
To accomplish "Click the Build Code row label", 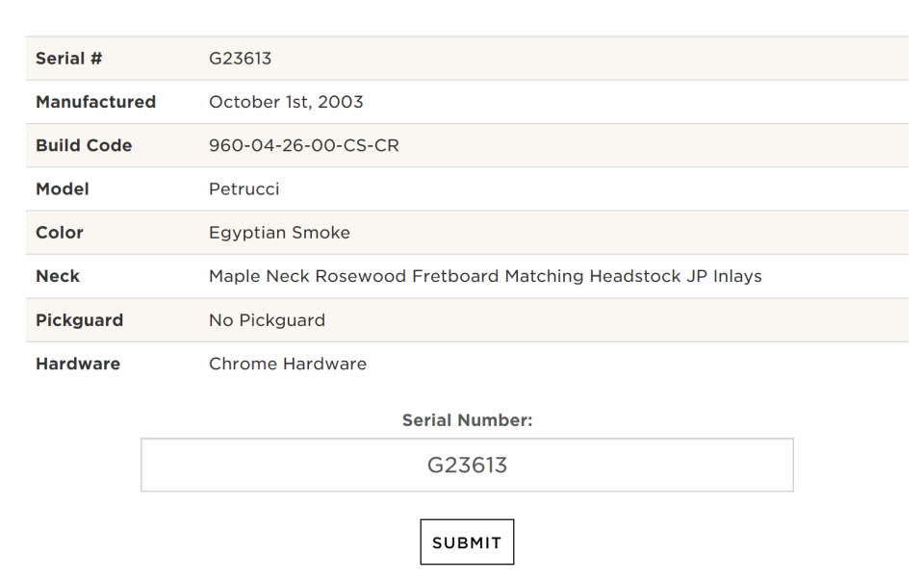I will pos(84,145).
